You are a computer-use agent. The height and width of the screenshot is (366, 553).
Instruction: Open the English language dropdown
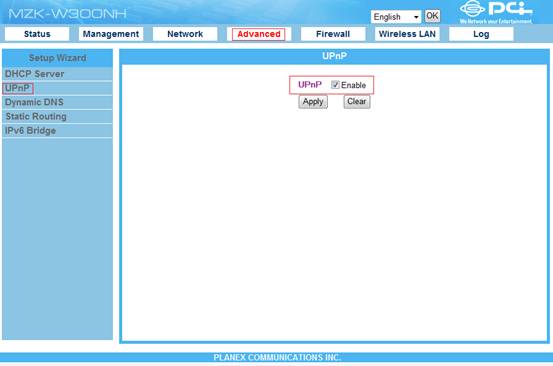(396, 17)
